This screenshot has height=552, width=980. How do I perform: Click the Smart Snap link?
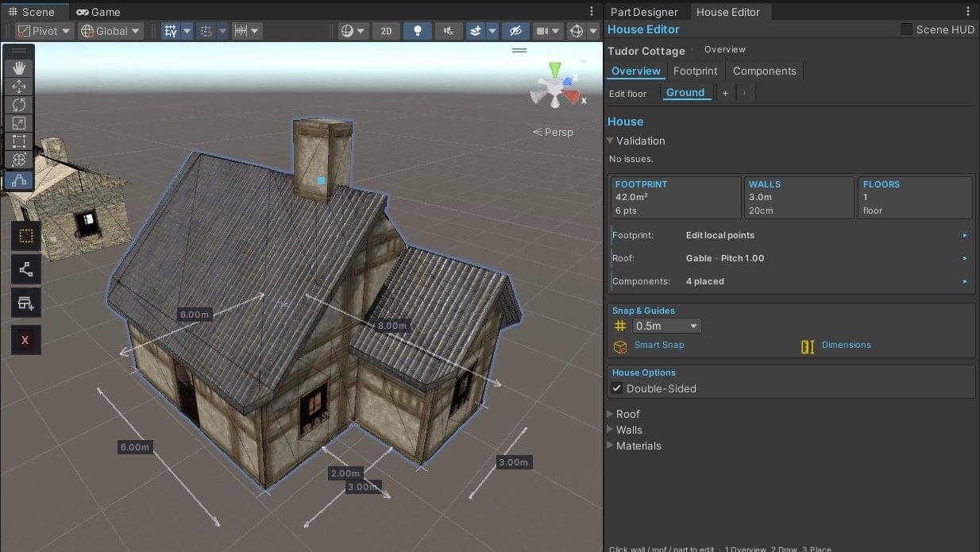point(659,345)
